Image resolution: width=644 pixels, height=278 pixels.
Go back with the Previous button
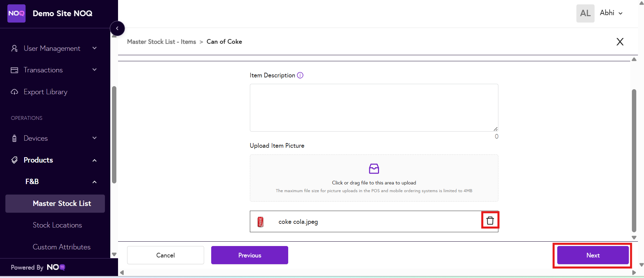(x=250, y=255)
